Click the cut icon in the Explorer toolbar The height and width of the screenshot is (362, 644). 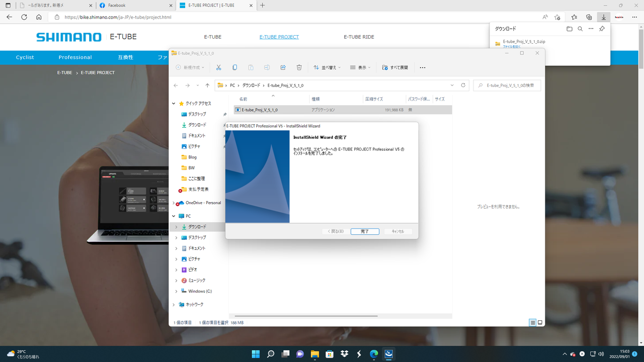218,67
